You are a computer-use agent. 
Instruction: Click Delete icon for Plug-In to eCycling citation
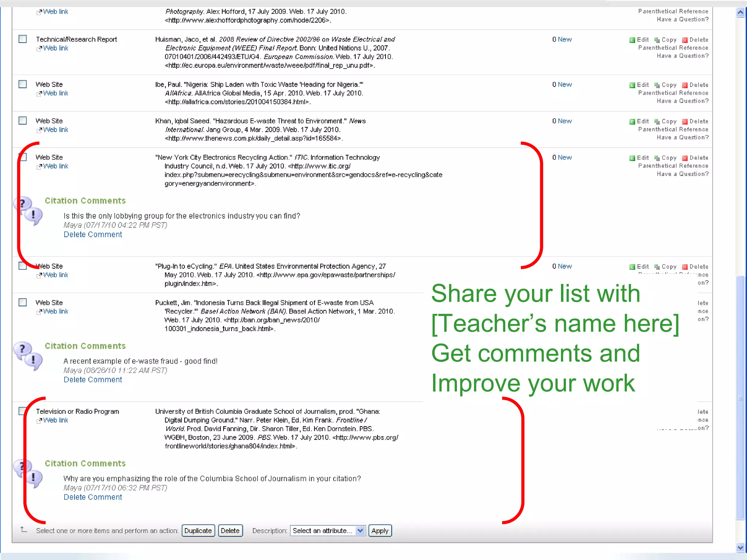click(x=685, y=267)
